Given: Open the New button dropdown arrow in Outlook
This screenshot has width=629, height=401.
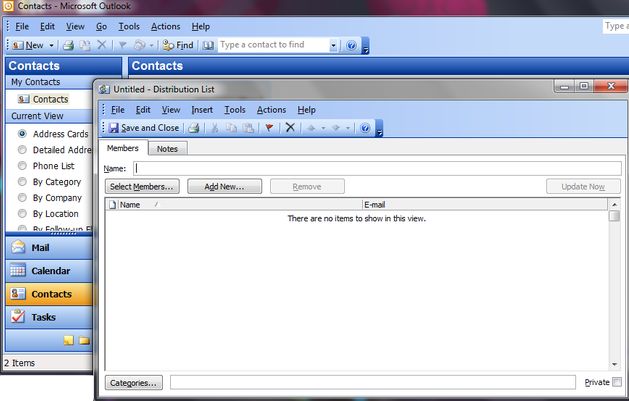Looking at the screenshot, I should click(x=51, y=45).
